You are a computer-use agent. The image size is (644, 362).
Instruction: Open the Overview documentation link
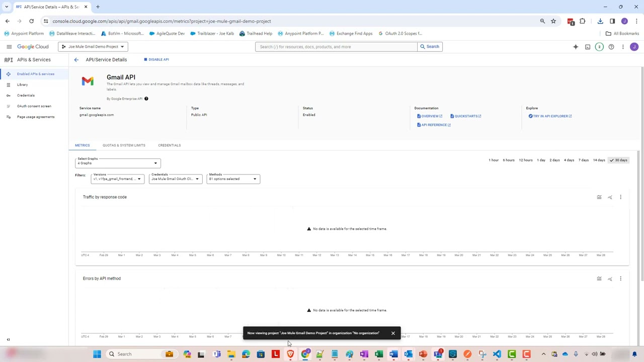click(x=430, y=116)
